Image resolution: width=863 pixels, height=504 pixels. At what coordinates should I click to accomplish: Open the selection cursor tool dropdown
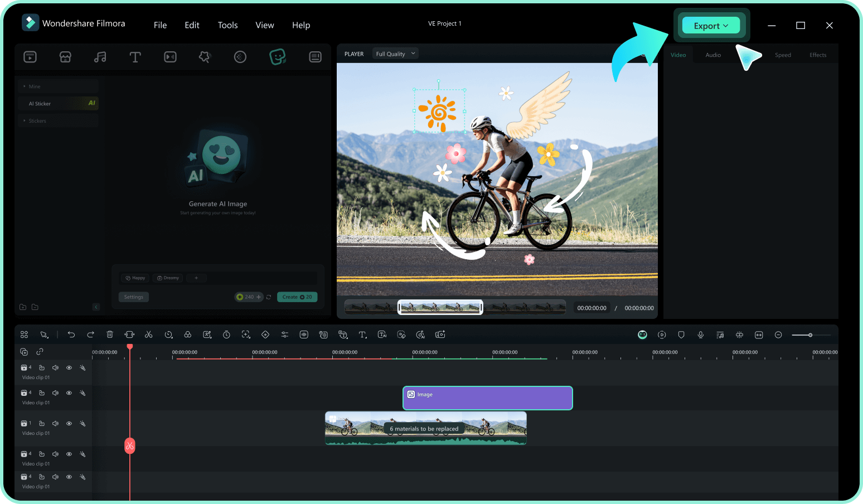(x=44, y=335)
